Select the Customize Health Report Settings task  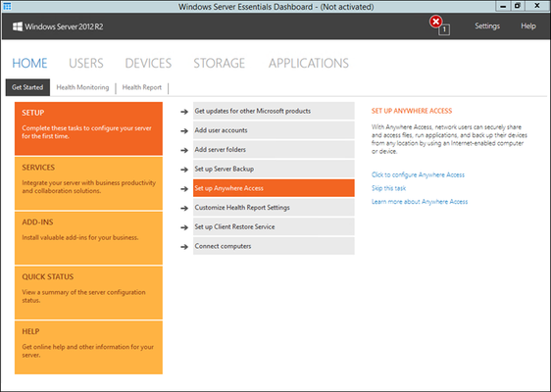coord(274,208)
